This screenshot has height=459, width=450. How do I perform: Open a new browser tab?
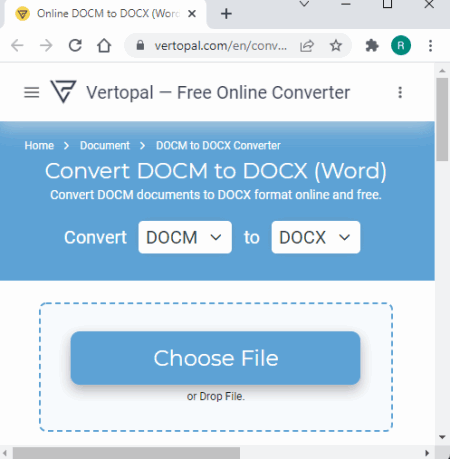click(226, 14)
